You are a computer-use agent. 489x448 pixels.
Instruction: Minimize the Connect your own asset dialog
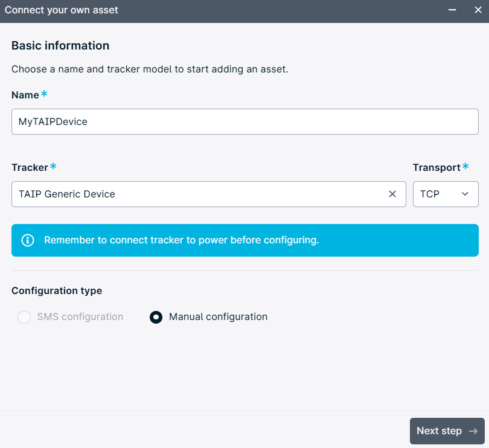452,10
